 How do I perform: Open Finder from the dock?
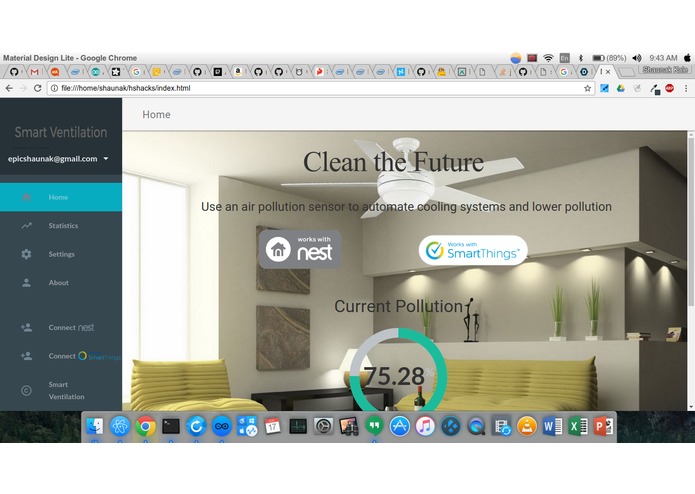coord(94,427)
